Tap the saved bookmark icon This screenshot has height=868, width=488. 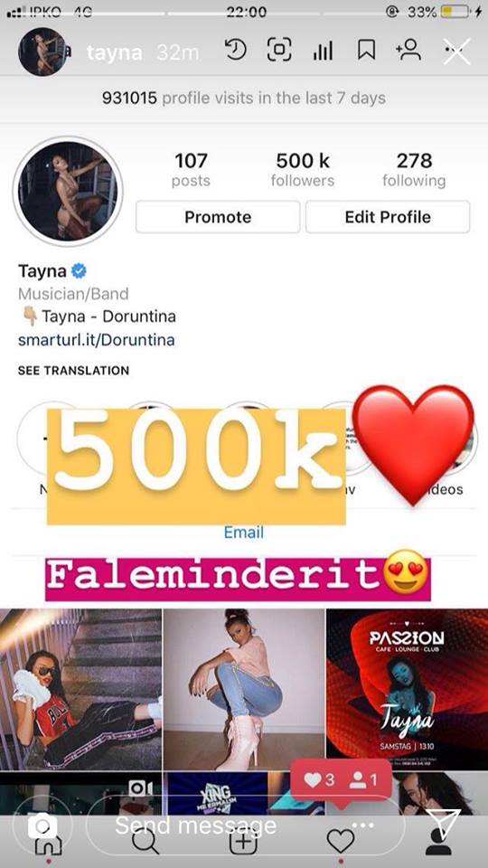coord(366,51)
